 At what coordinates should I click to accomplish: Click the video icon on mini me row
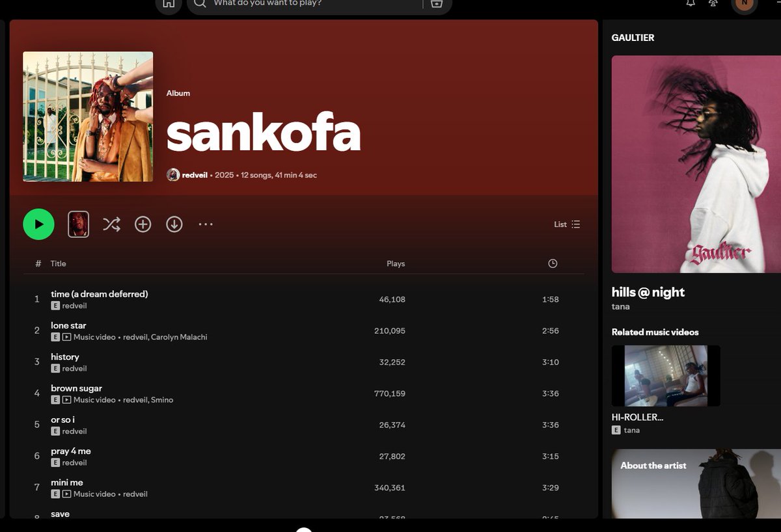(66, 494)
